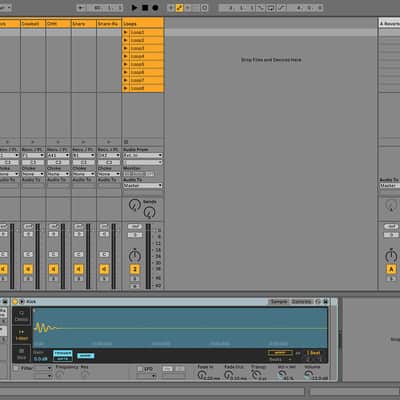The height and width of the screenshot is (400, 400).
Task: Adjust the Loops Send B knob
Action: pos(149,212)
